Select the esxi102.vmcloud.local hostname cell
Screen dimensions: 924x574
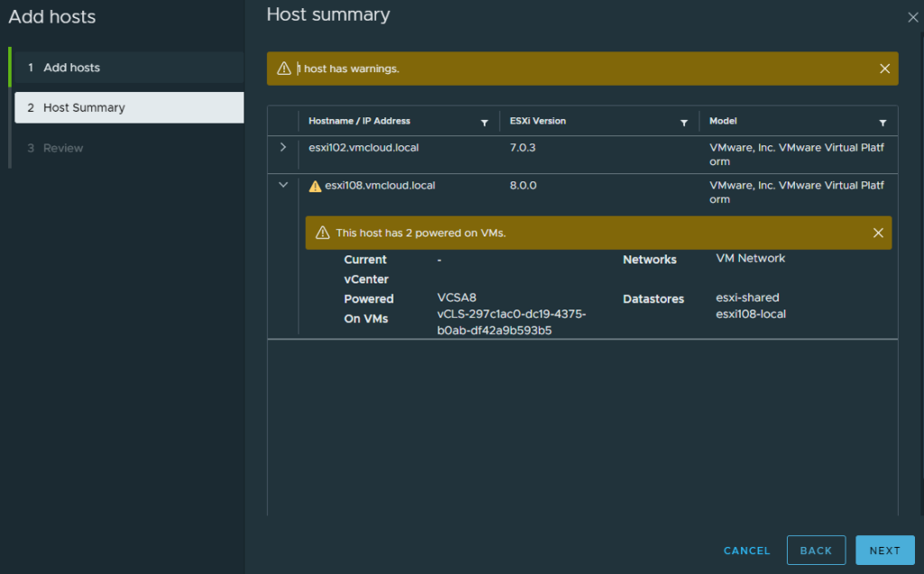click(x=364, y=147)
